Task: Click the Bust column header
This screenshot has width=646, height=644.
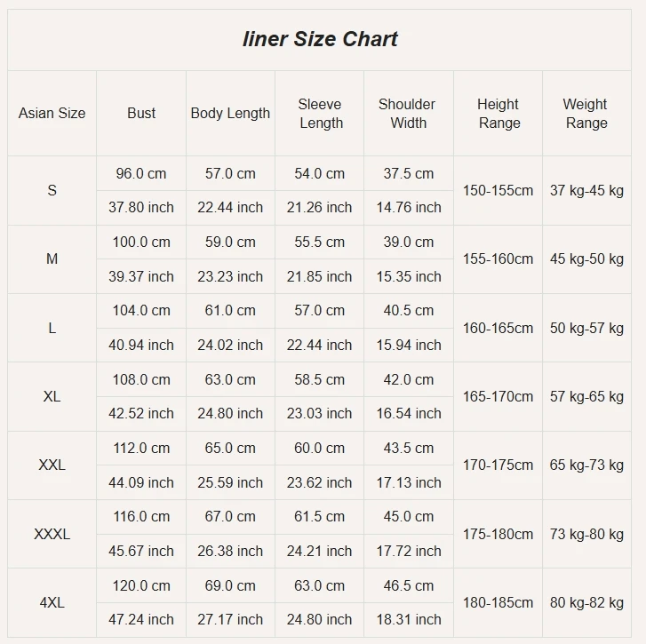Action: [141, 114]
